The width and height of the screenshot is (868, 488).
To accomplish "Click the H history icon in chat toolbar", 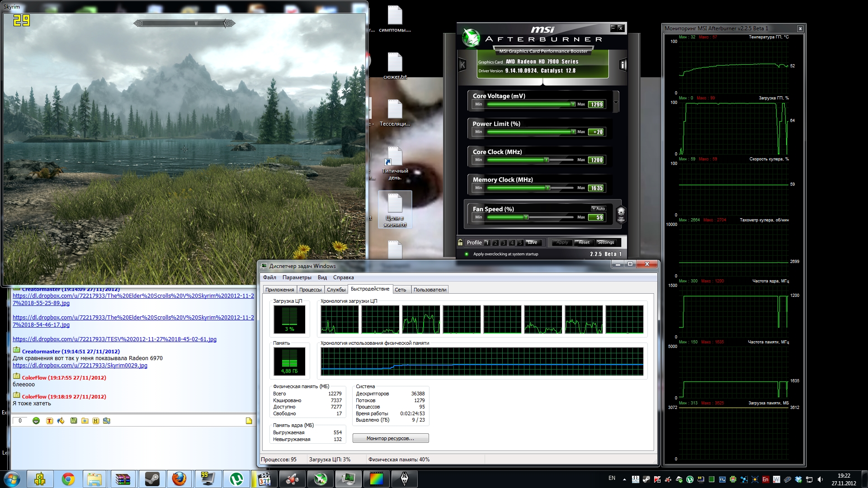I will 95,421.
